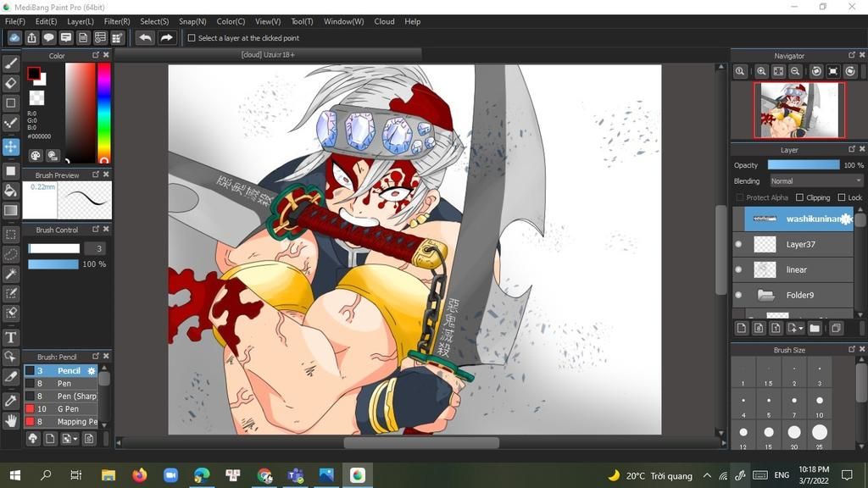Select the Bucket fill tool
This screenshot has height=488, width=868.
tap(10, 191)
